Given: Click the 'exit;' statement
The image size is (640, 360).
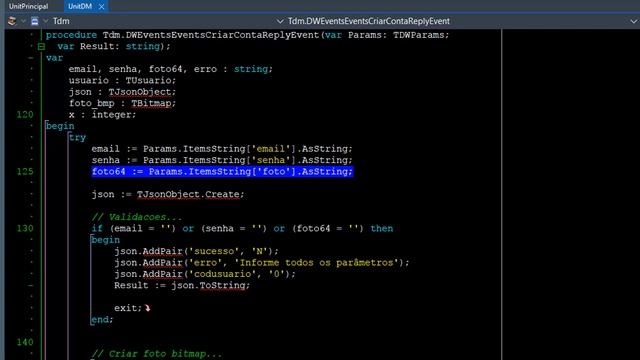Looking at the screenshot, I should point(128,308).
